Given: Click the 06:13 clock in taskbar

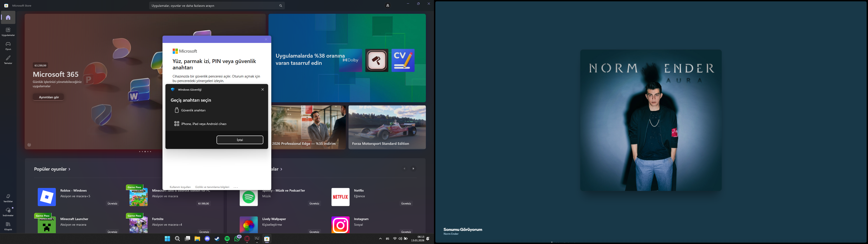Looking at the screenshot, I should coord(421,237).
